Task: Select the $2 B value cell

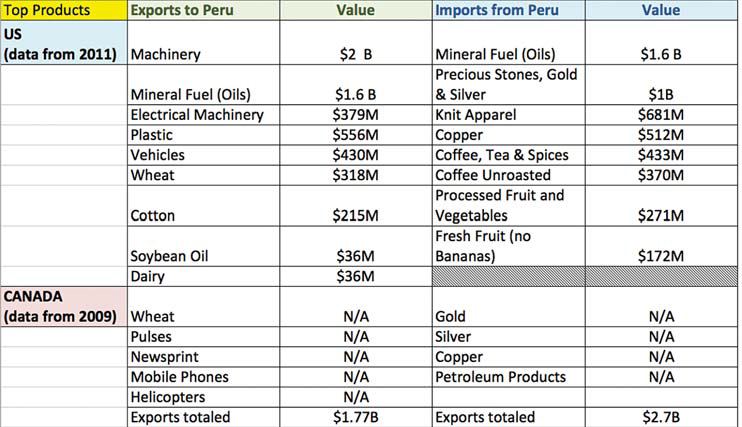Action: click(x=356, y=43)
